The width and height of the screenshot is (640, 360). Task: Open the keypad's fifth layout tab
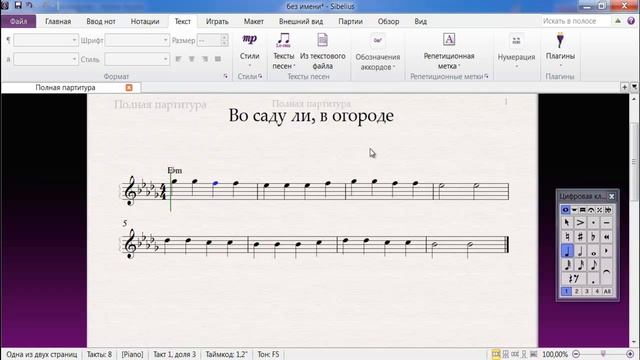599,210
